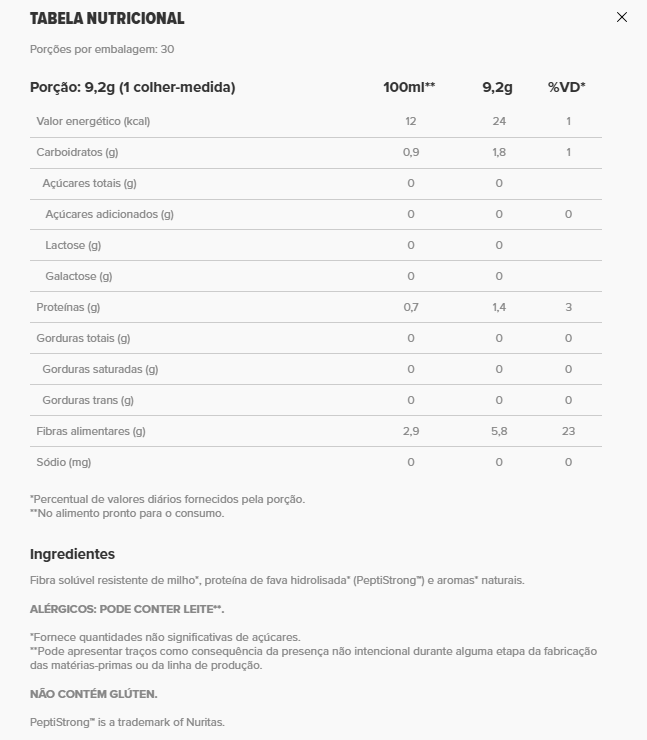The image size is (647, 740).
Task: Click the Gorduras totais (g) row
Action: click(316, 338)
